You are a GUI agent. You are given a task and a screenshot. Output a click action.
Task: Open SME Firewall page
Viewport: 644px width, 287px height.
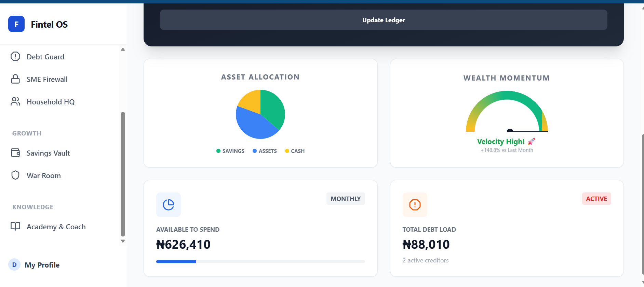[47, 79]
